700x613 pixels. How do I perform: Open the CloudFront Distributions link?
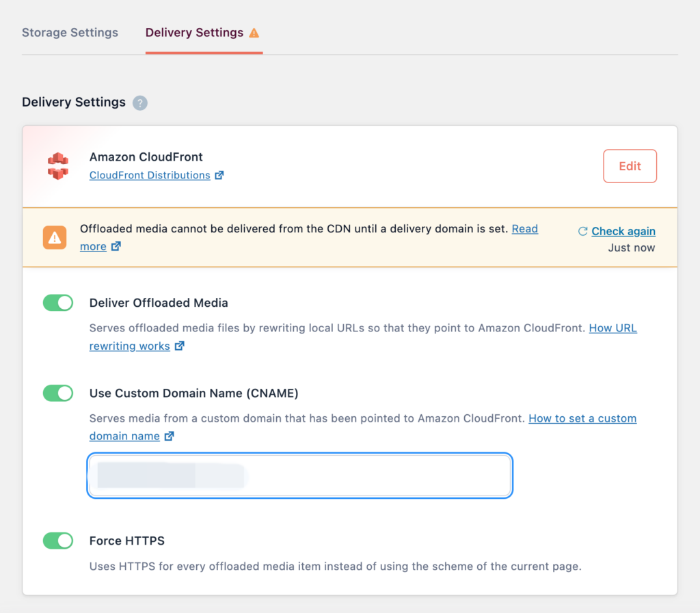[x=150, y=176]
